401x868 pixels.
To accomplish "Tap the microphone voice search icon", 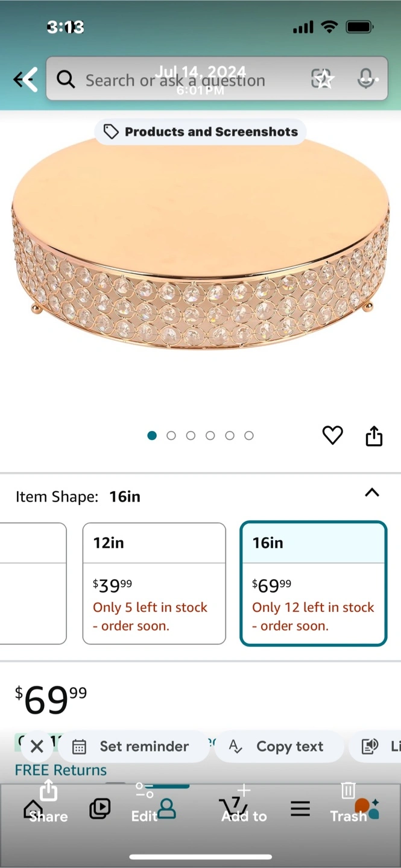I will click(x=365, y=79).
